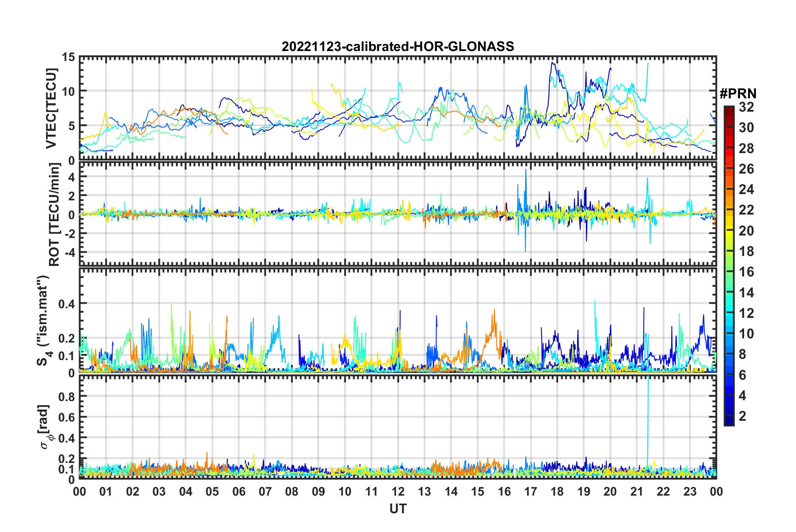796x532 pixels.
Task: Click x-axis tick label 12
Action: pyautogui.click(x=398, y=491)
